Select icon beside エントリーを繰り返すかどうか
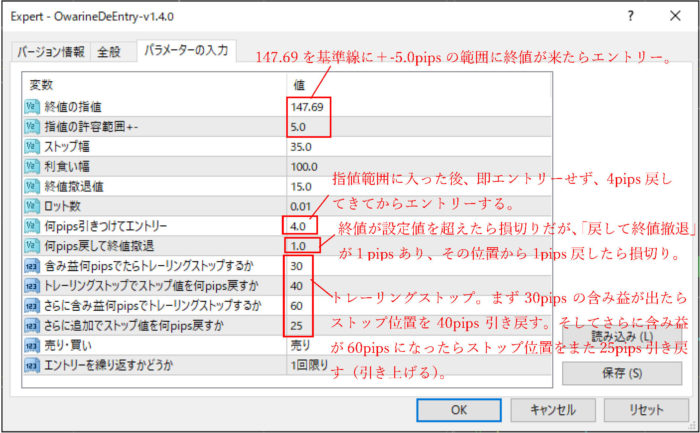700x433 pixels. point(32,366)
